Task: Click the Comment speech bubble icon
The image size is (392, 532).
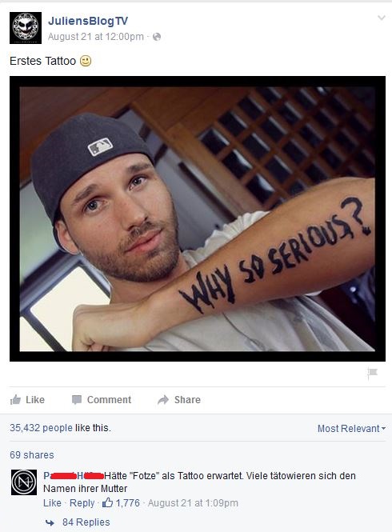Action: (x=77, y=400)
